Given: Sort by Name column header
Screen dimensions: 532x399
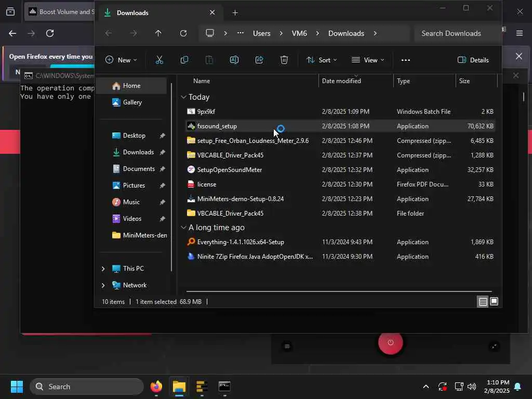Looking at the screenshot, I should 202,81.
